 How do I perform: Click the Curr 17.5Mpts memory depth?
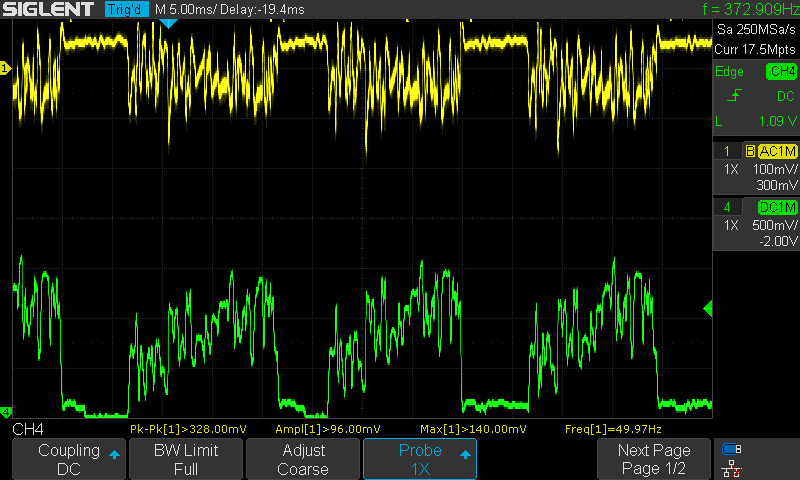[x=755, y=49]
